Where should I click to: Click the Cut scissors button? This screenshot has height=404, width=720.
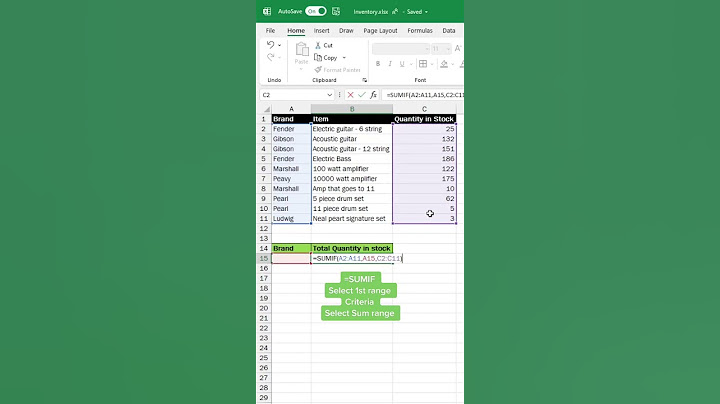click(323, 45)
